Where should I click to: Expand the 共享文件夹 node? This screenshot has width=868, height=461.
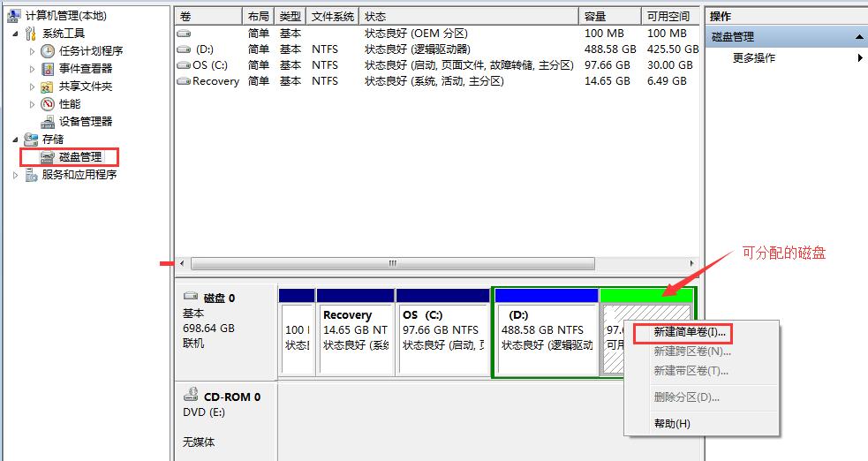click(32, 87)
